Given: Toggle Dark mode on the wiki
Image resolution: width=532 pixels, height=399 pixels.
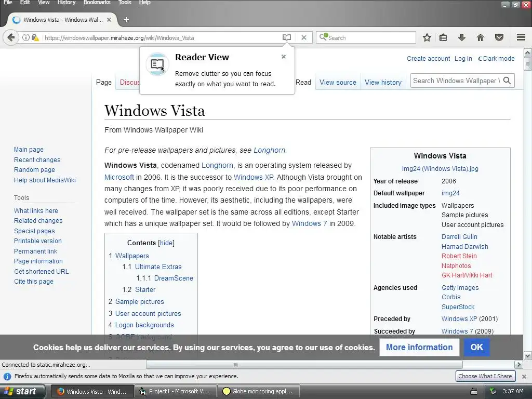Looking at the screenshot, I should point(496,58).
